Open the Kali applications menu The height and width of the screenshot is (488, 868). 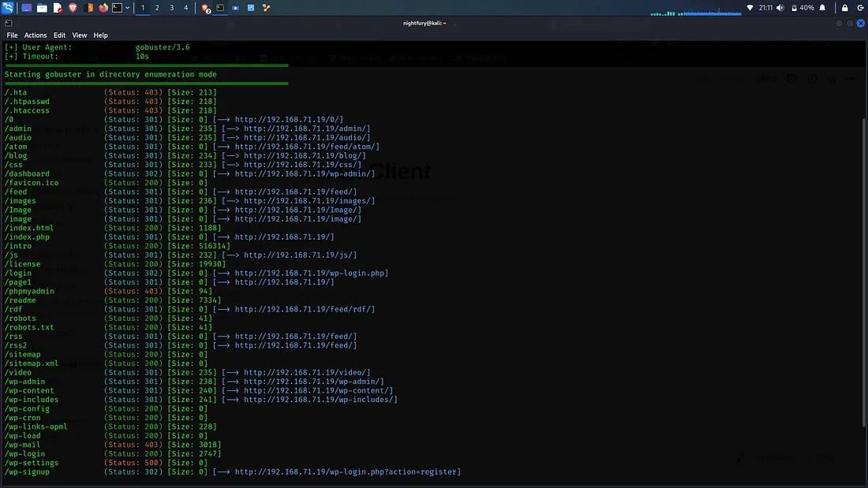8,8
